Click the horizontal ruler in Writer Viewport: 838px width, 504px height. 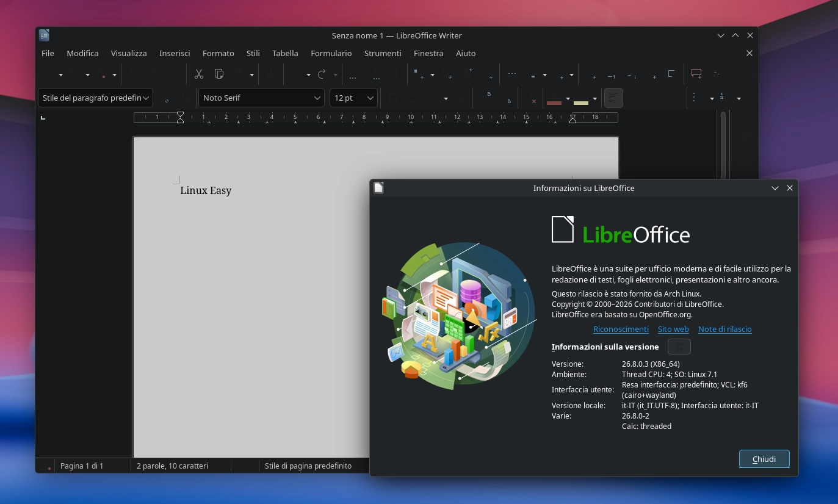376,117
